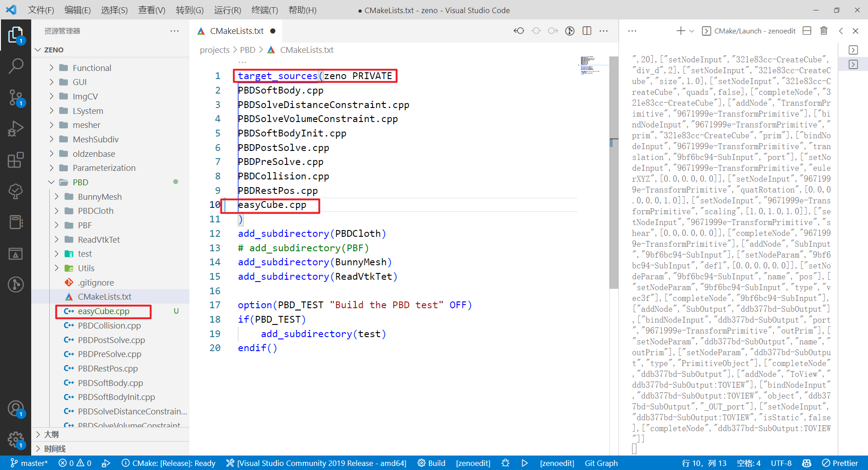
Task: Open the Project Manager notebook icon
Action: [16, 222]
